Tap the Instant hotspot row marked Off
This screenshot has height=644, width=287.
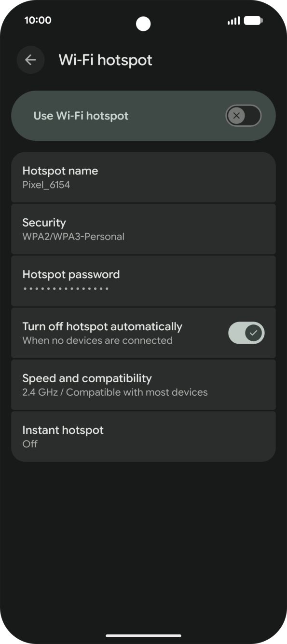pyautogui.click(x=143, y=436)
